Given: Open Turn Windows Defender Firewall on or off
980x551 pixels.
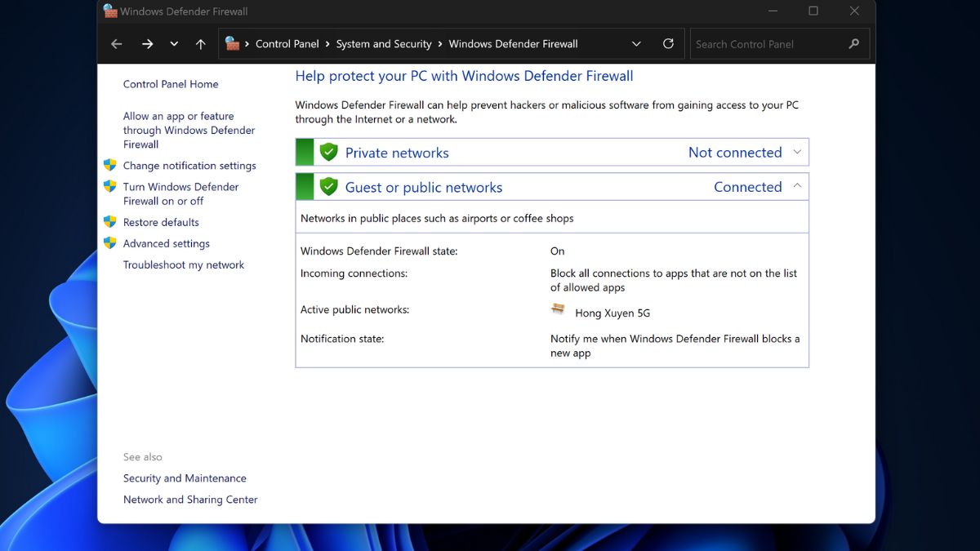Looking at the screenshot, I should point(180,193).
